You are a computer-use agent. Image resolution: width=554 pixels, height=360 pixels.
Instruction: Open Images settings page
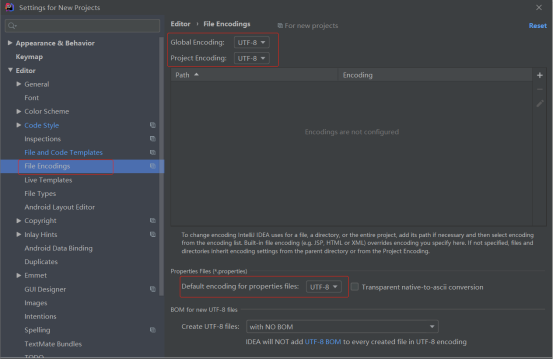tap(36, 303)
